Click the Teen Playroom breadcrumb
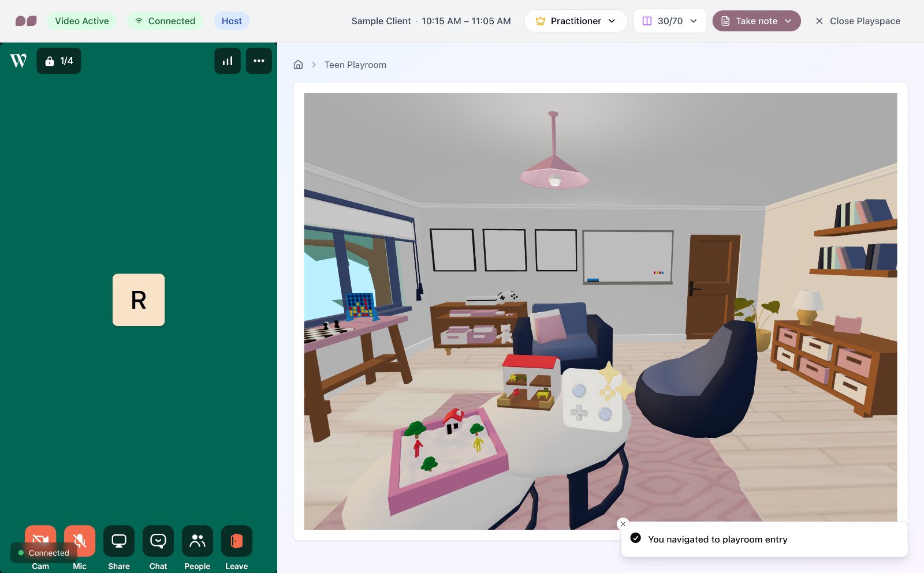 point(355,65)
